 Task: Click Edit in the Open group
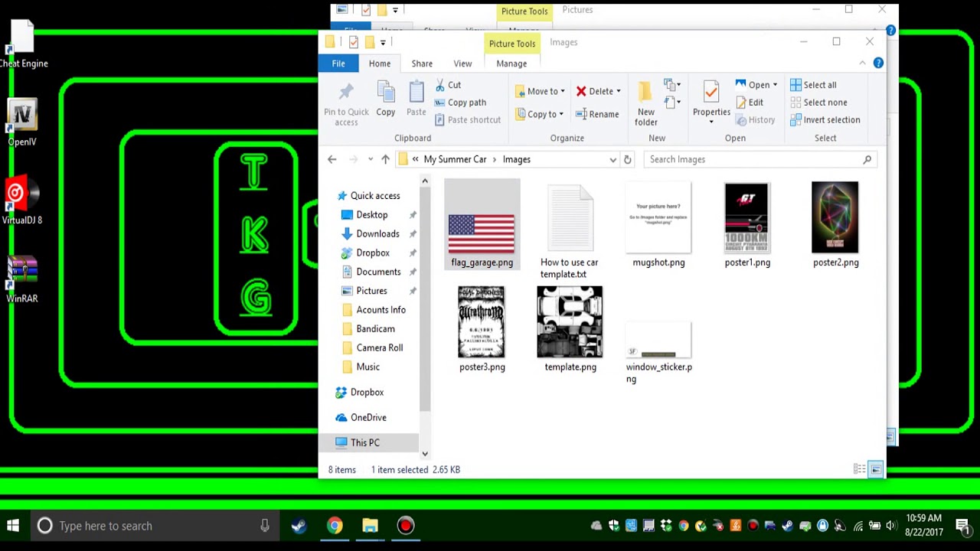click(750, 103)
